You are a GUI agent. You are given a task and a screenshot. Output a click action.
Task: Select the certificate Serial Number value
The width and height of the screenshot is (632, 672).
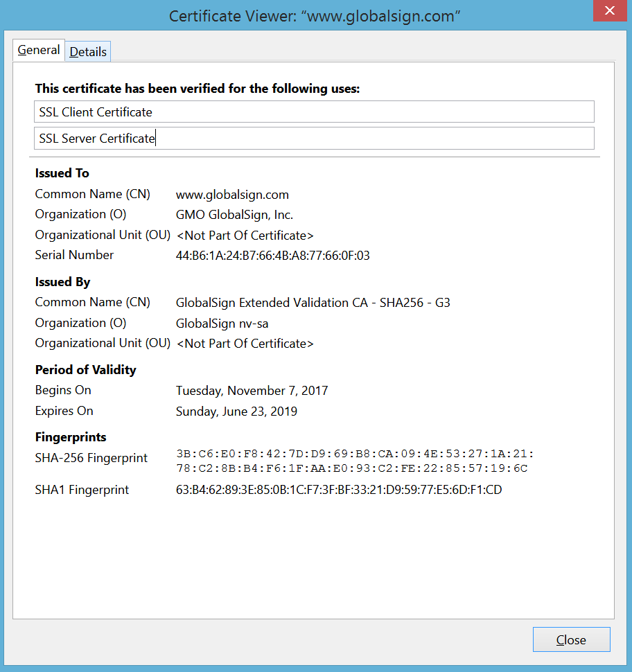[x=273, y=255]
